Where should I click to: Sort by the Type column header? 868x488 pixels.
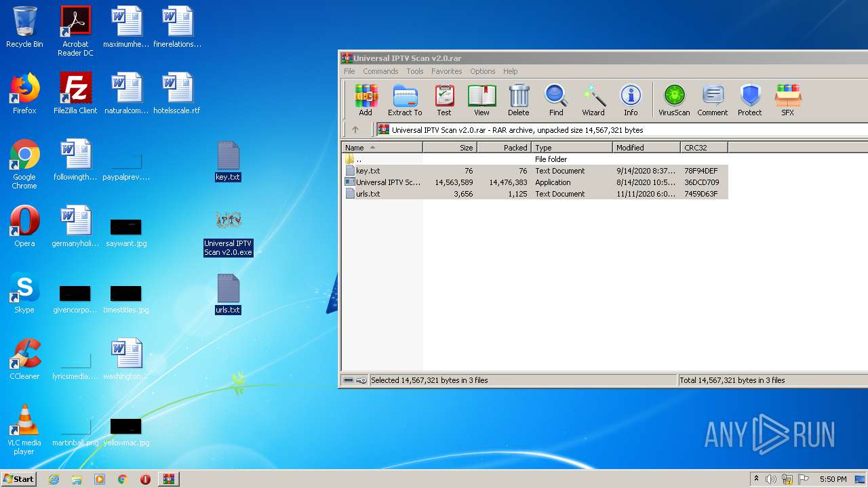coord(572,147)
